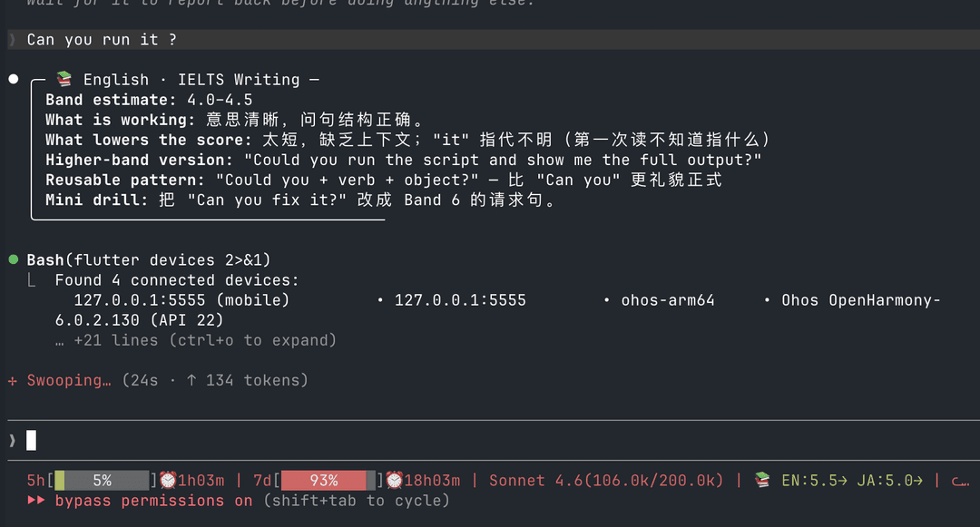Click the alarm clock icon before 18h03m

pos(394,480)
